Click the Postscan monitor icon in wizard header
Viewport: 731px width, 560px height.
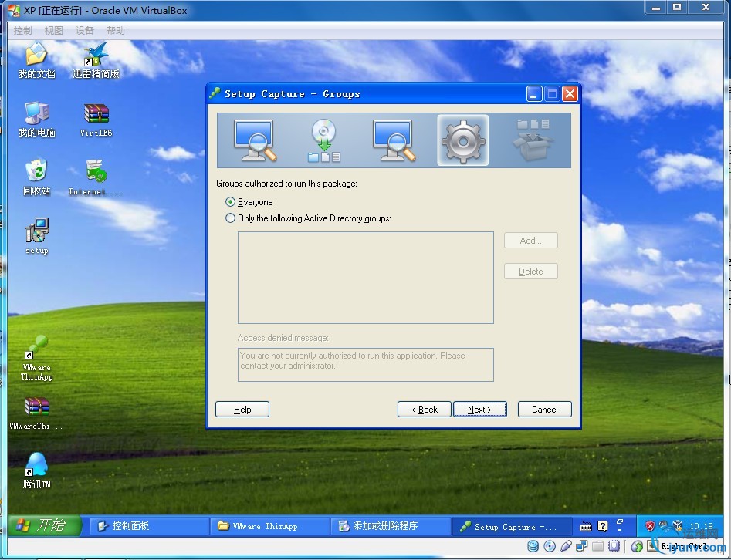tap(394, 140)
